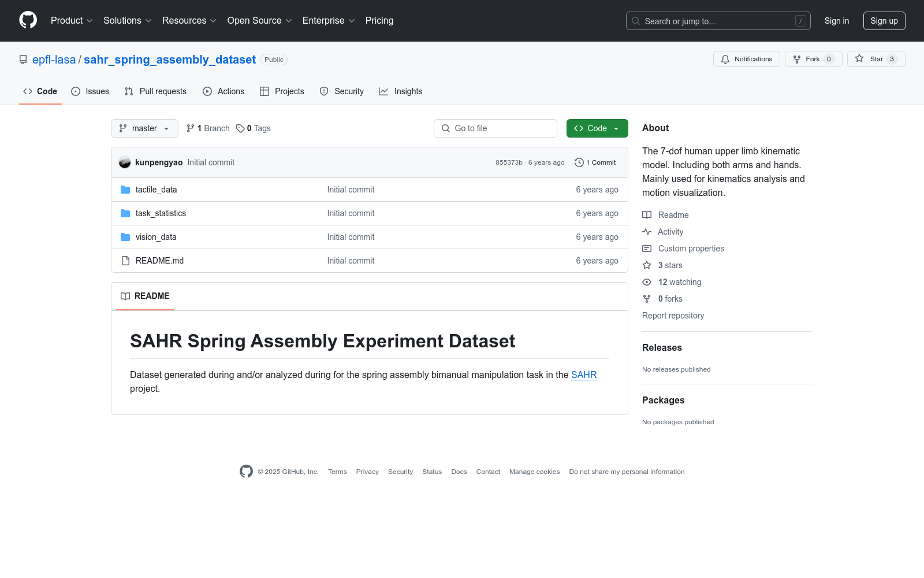The height and width of the screenshot is (578, 924).
Task: Click Do not share my personal information
Action: point(627,472)
